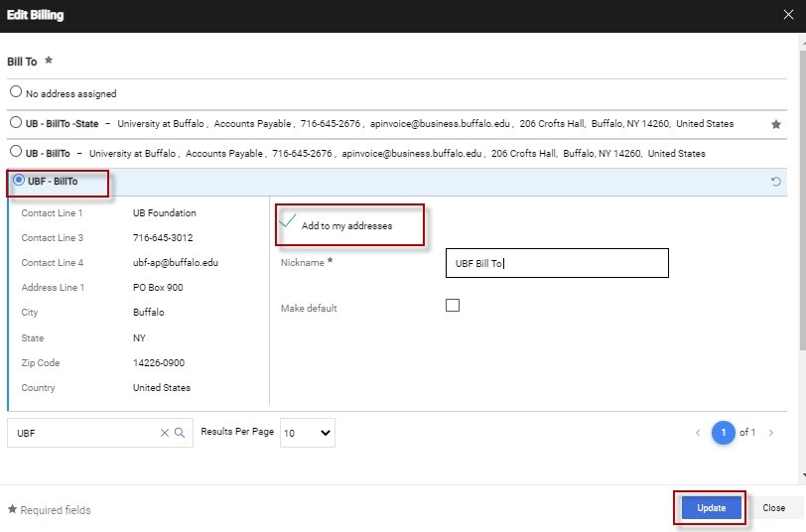The image size is (806, 532).
Task: Go to previous results page arrow
Action: pyautogui.click(x=698, y=433)
